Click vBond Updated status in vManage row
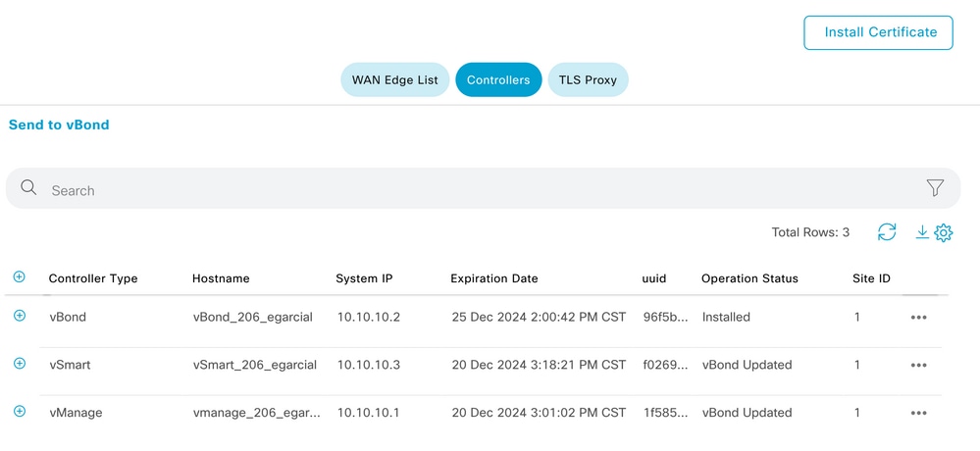This screenshot has width=980, height=451. pos(747,413)
